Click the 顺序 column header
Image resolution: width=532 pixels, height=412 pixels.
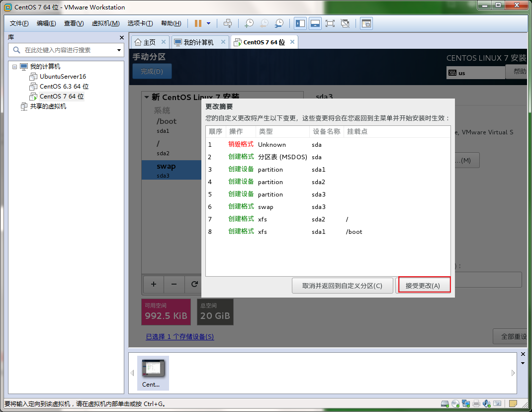[216, 131]
